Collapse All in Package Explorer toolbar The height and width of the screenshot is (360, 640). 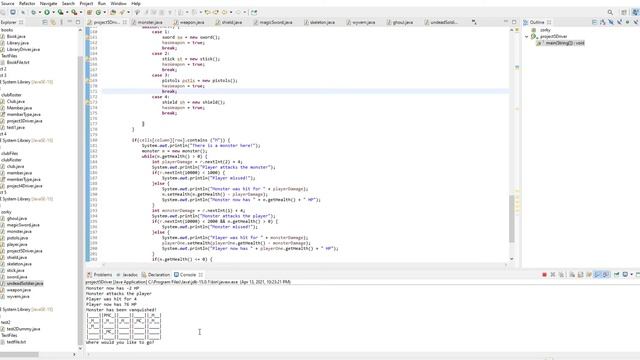point(45,22)
